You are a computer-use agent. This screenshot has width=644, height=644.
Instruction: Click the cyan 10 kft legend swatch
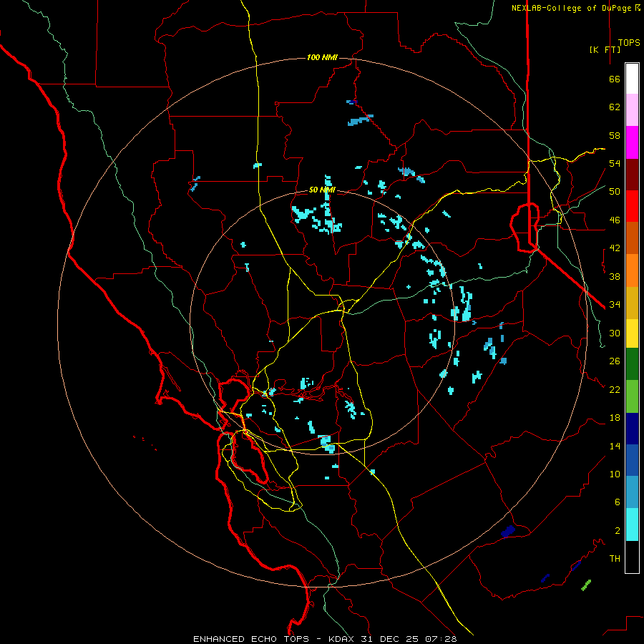tap(632, 525)
